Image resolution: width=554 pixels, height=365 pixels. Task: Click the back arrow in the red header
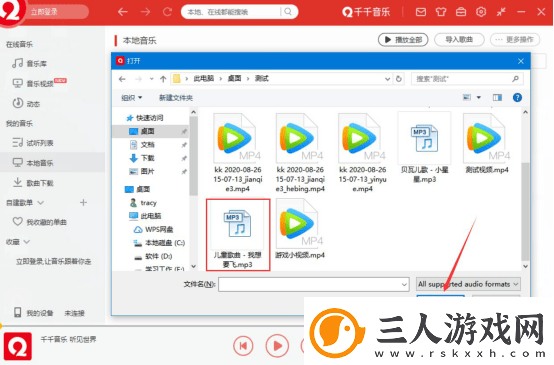click(x=123, y=12)
